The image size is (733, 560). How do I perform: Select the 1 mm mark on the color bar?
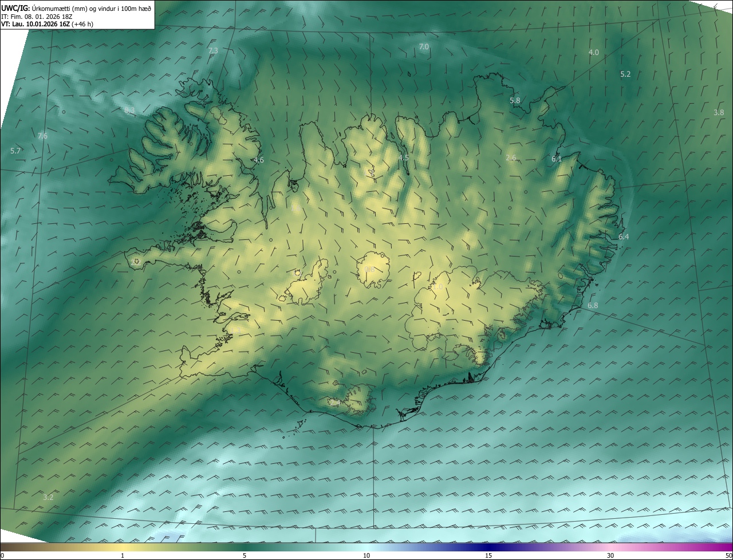(x=123, y=555)
